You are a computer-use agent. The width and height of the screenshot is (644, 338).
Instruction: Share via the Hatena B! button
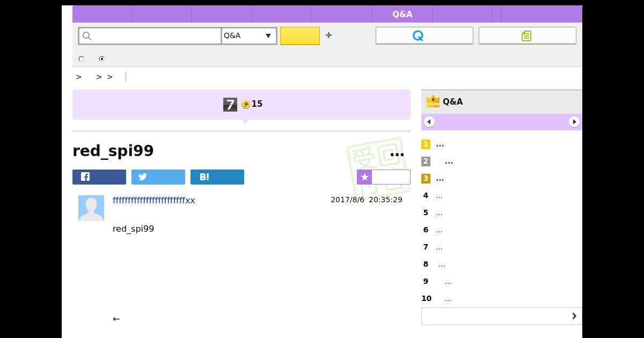coord(217,177)
